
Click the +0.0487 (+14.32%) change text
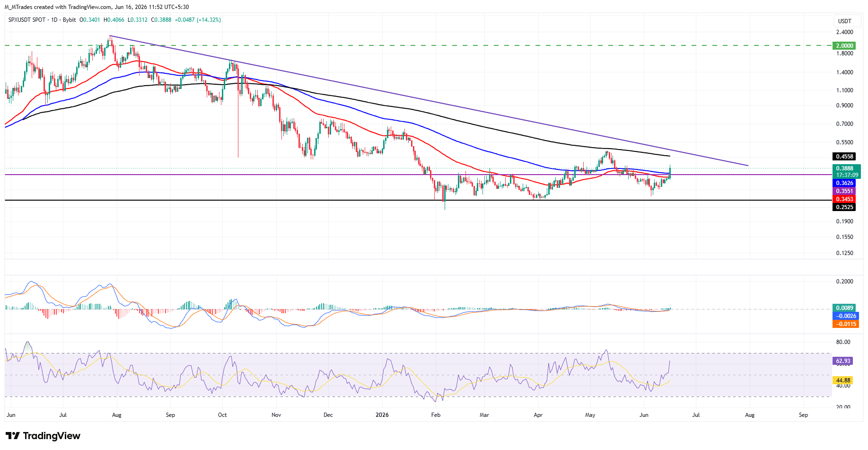(198, 20)
